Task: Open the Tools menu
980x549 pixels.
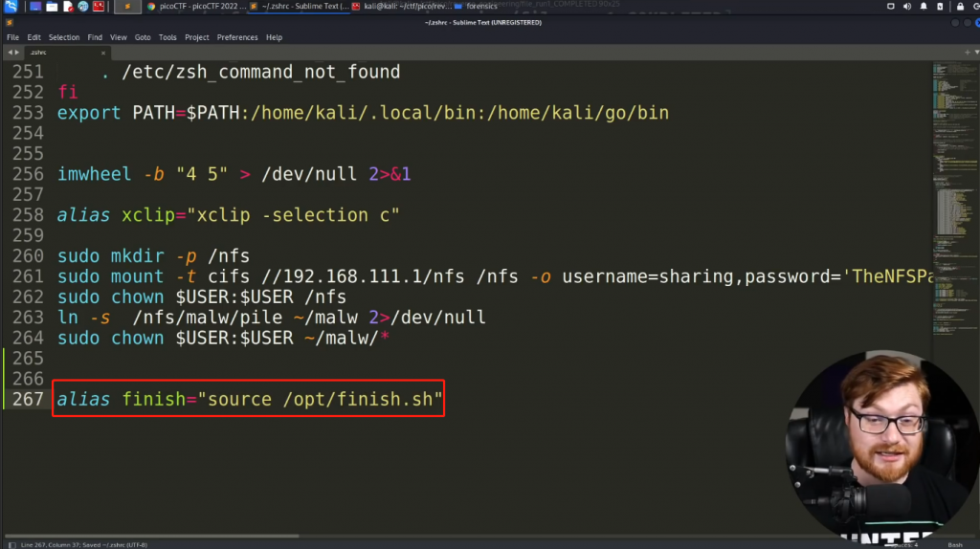Action: pos(167,37)
